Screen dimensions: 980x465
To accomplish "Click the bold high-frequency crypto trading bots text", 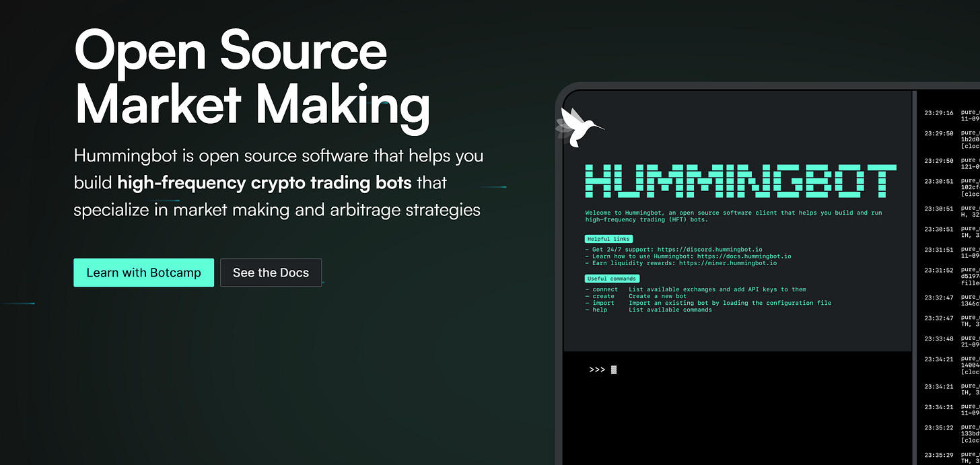I will 264,182.
